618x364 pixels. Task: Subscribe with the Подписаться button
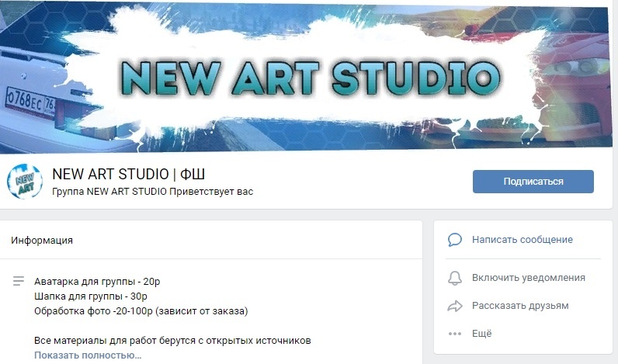pyautogui.click(x=533, y=182)
